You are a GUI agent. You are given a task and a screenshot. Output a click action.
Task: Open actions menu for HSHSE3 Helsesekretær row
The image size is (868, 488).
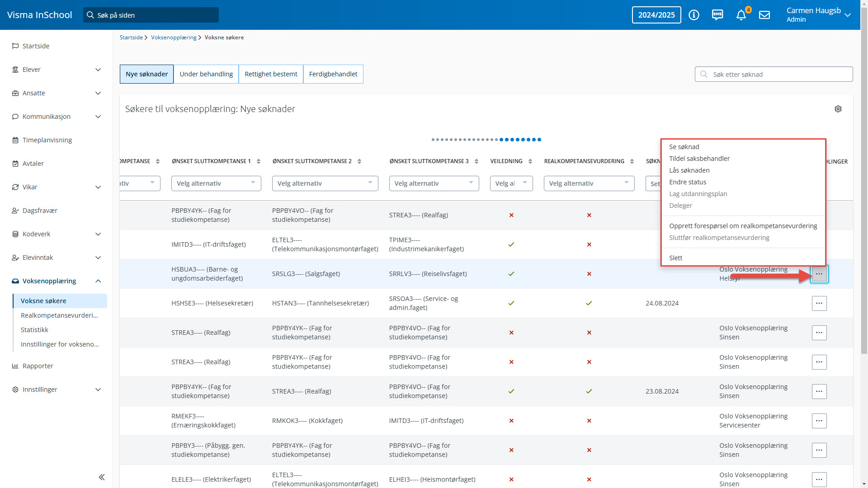pos(819,303)
